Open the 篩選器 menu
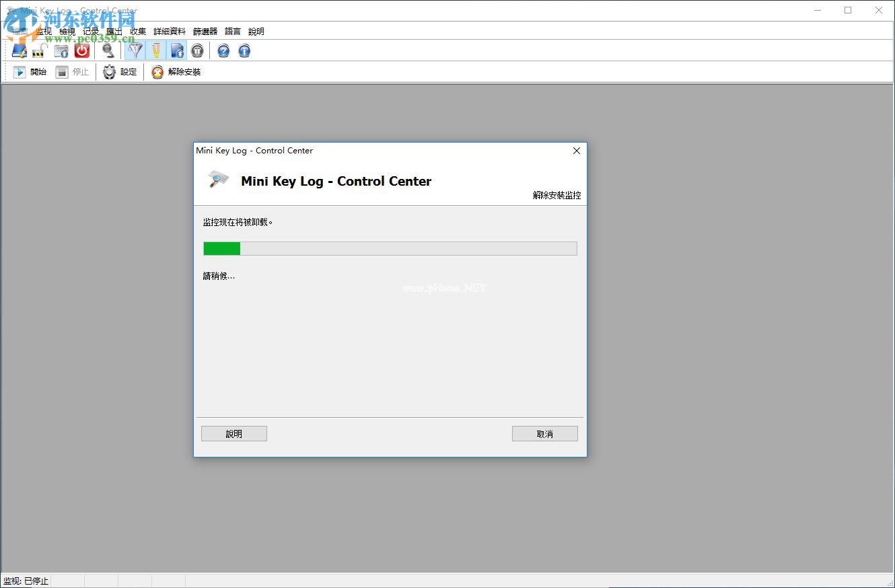Screen dimensions: 895x588 (205, 32)
